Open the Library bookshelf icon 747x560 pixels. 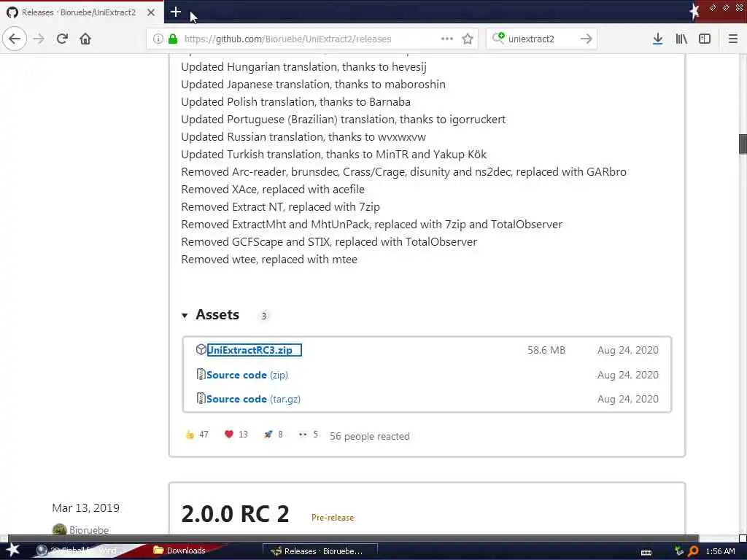[x=681, y=39]
